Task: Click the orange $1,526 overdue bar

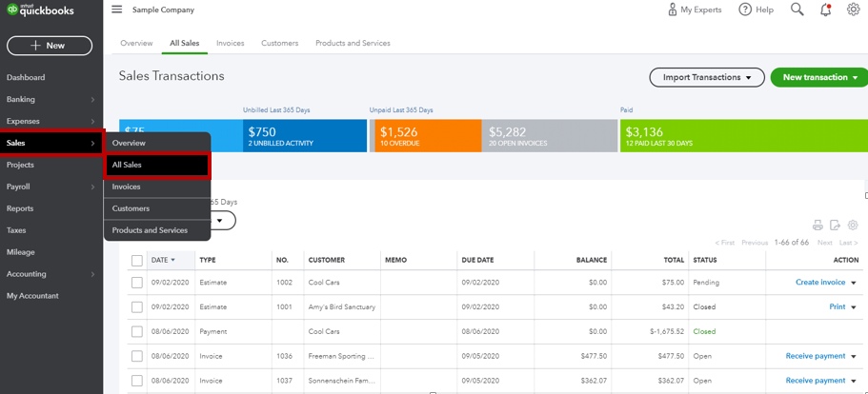Action: pyautogui.click(x=426, y=136)
